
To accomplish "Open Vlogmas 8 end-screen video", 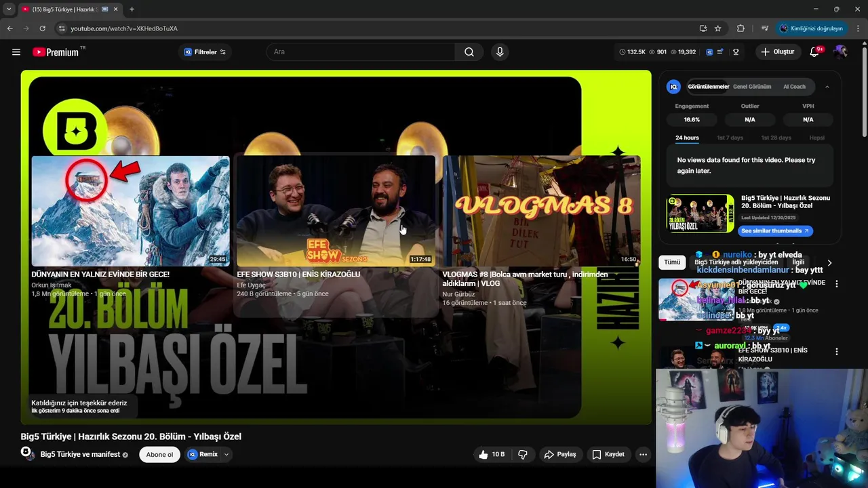I will tap(541, 211).
